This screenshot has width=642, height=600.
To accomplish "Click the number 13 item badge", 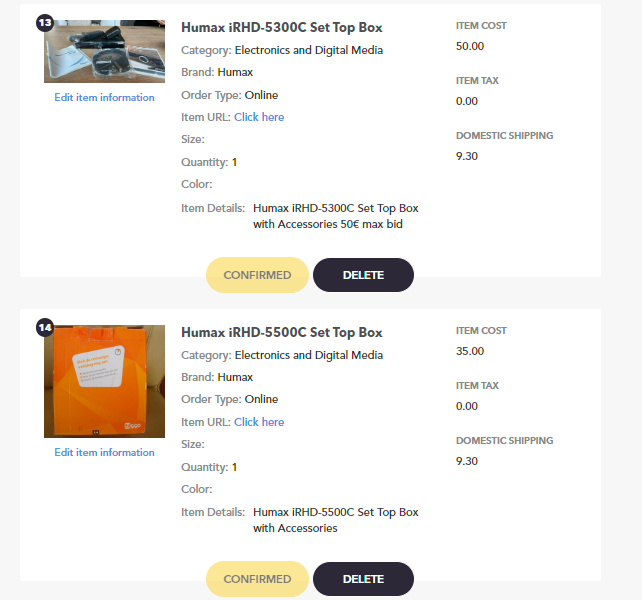I will [44, 22].
